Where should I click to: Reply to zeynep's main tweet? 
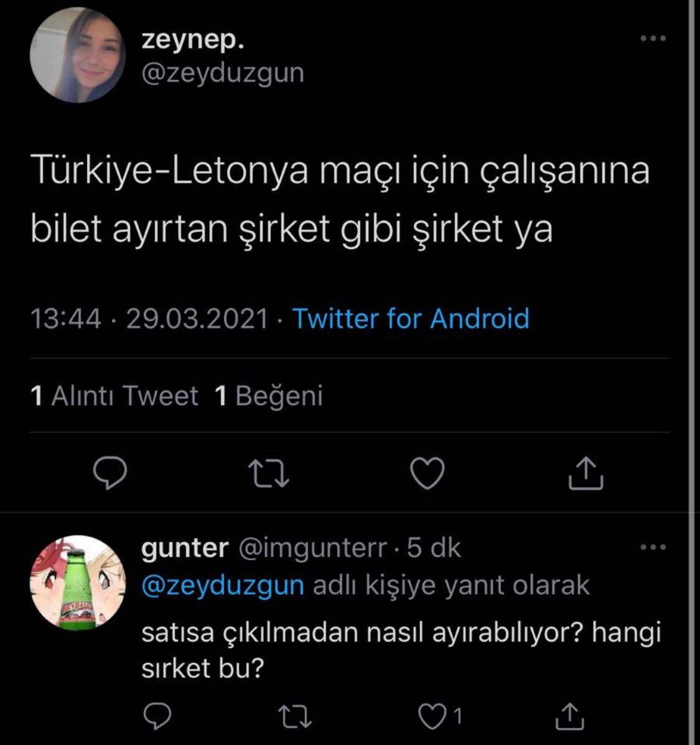coord(110,473)
